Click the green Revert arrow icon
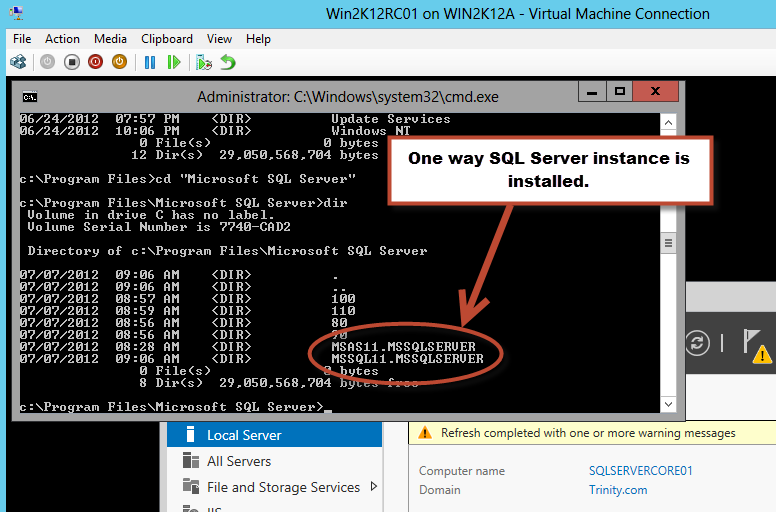 click(228, 62)
